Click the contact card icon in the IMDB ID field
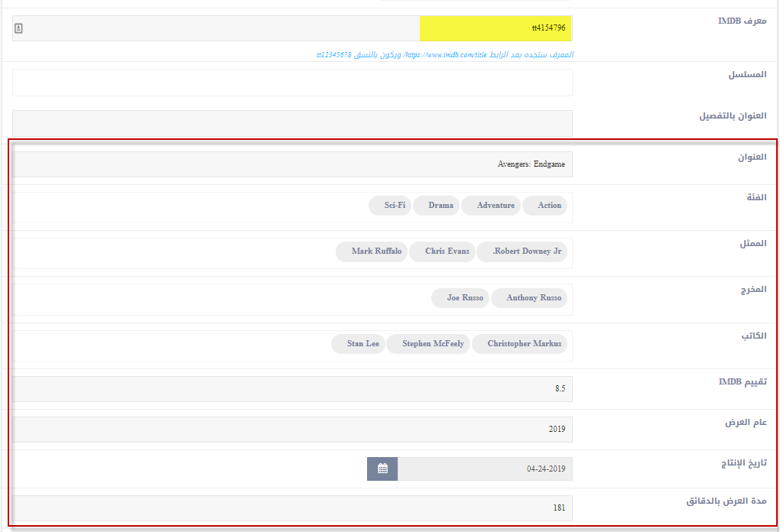Image resolution: width=780 pixels, height=532 pixels. tap(18, 28)
